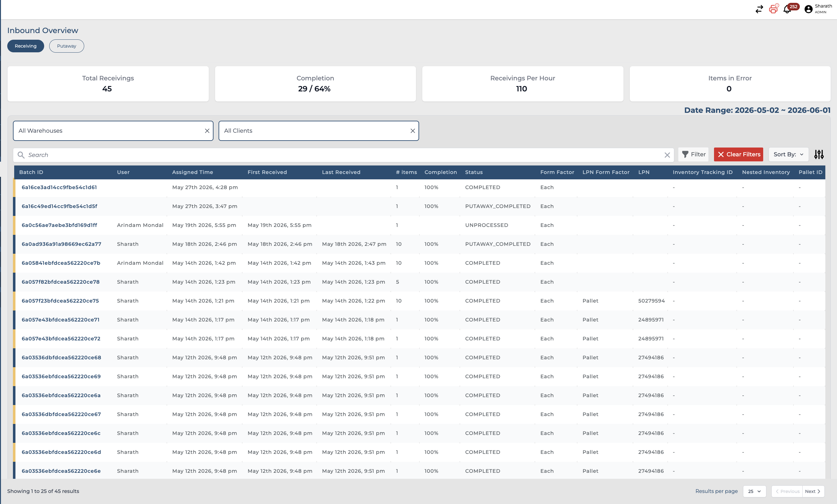This screenshot has height=504, width=837.
Task: Open the All Clients dropdown
Action: 319,131
